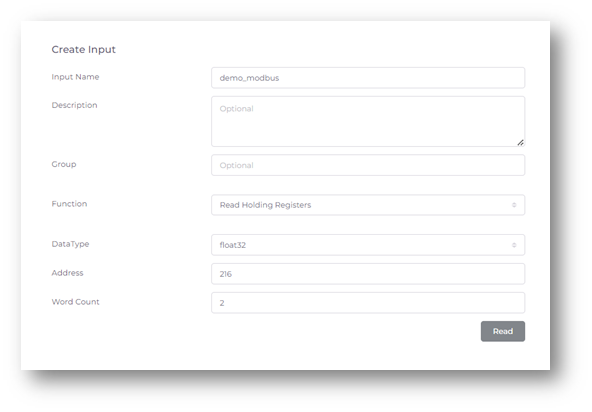Click the Function label

(69, 204)
